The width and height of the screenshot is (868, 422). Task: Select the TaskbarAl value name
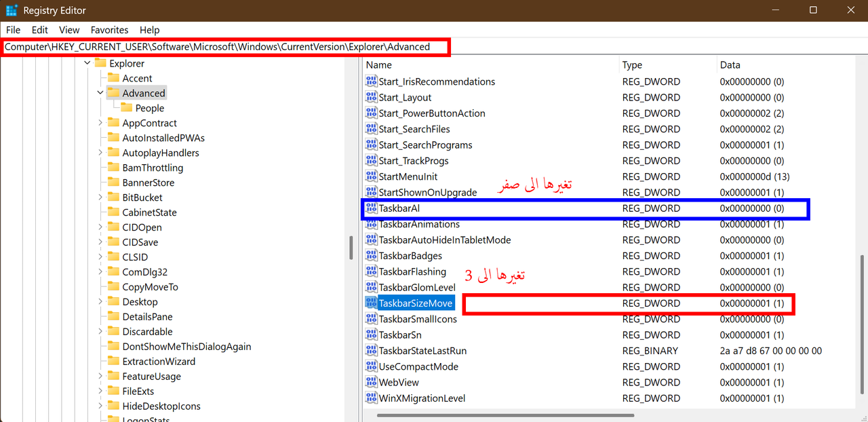tap(399, 208)
